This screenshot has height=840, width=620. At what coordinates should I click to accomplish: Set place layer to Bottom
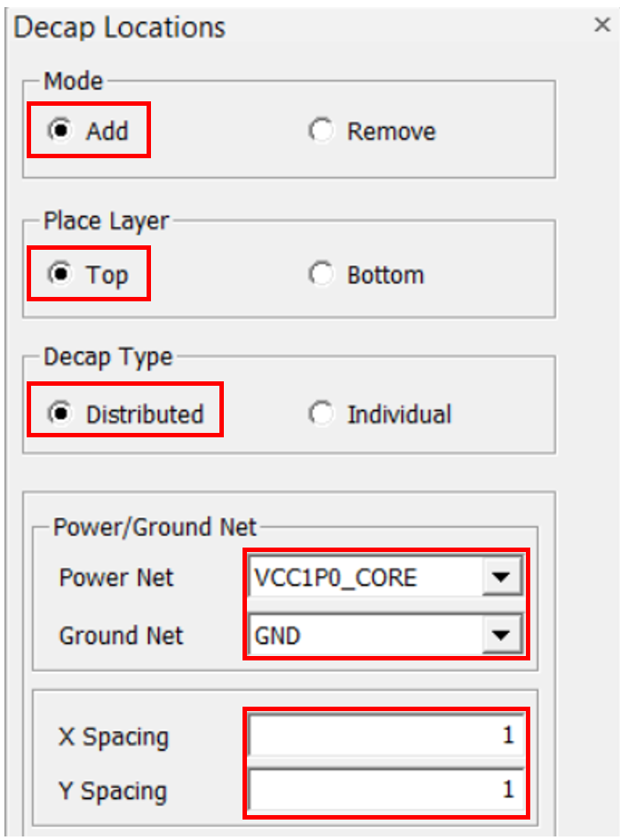click(x=320, y=276)
